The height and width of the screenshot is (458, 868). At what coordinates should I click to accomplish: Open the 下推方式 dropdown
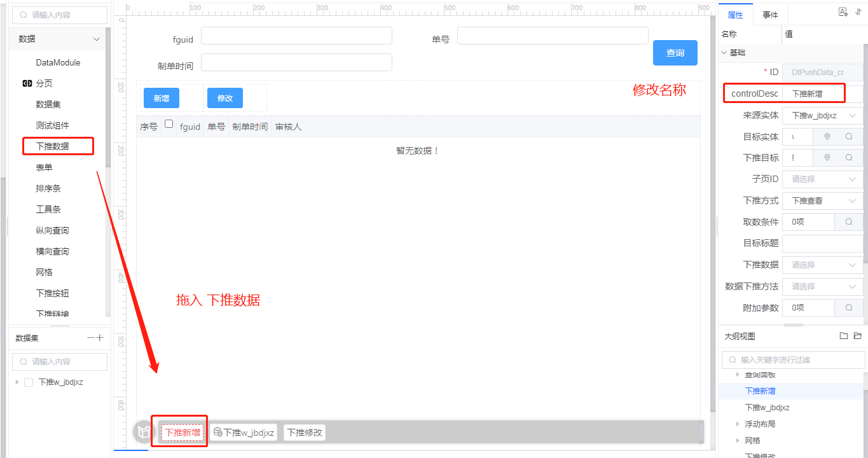point(822,201)
